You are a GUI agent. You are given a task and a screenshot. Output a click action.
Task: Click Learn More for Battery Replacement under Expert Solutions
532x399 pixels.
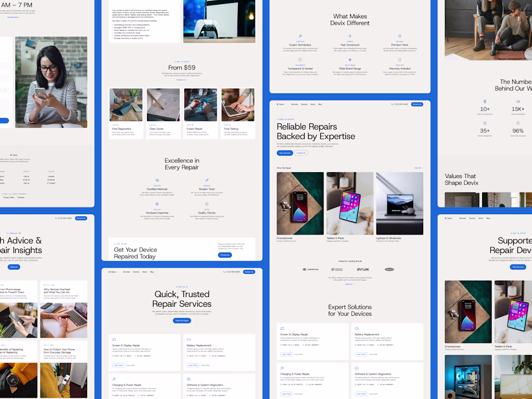(x=361, y=354)
